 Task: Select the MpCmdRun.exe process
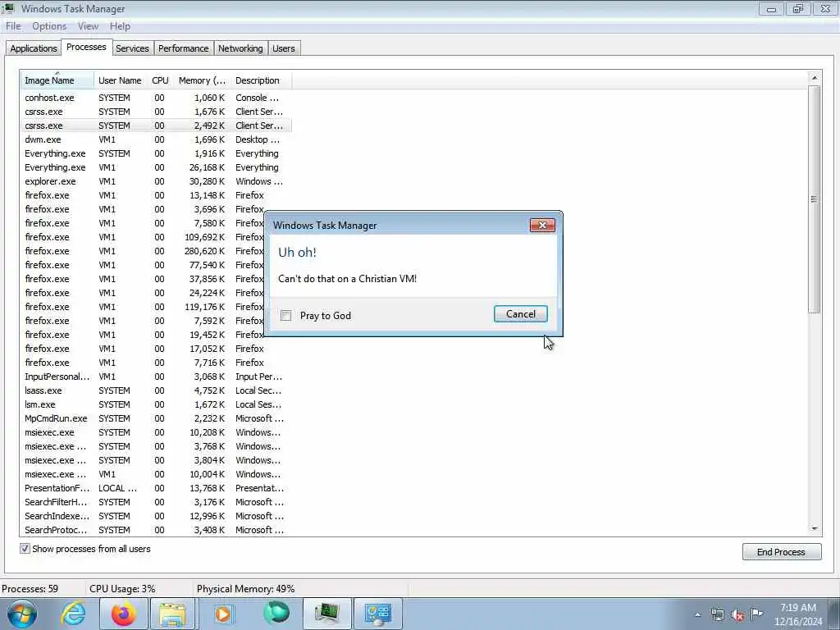157,418
